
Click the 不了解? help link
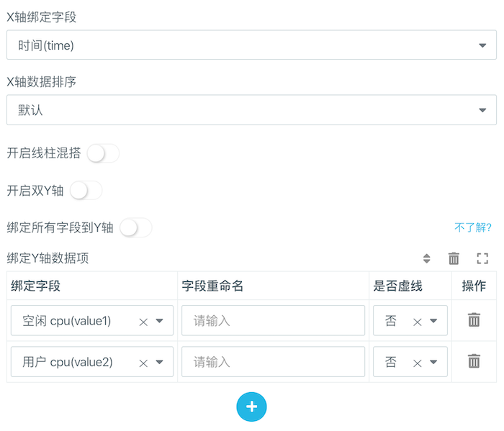(x=472, y=228)
